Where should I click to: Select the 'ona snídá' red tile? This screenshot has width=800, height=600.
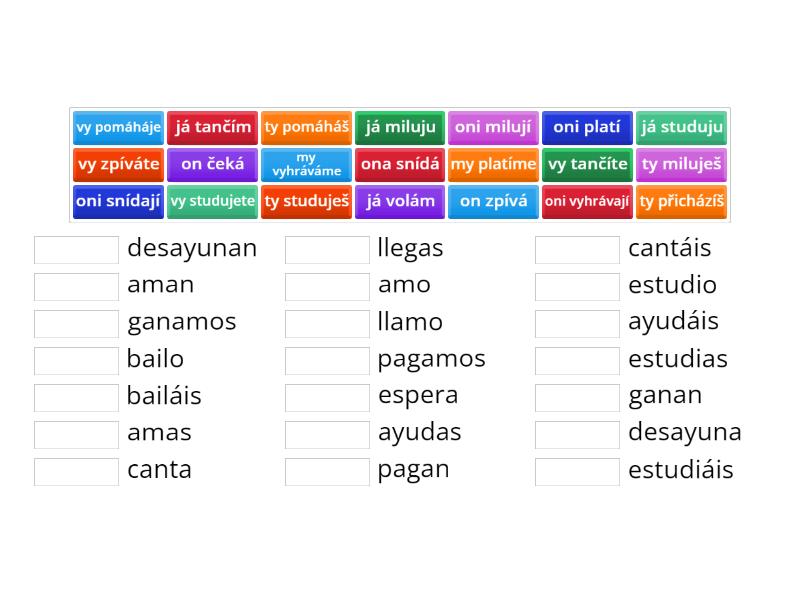(x=400, y=164)
